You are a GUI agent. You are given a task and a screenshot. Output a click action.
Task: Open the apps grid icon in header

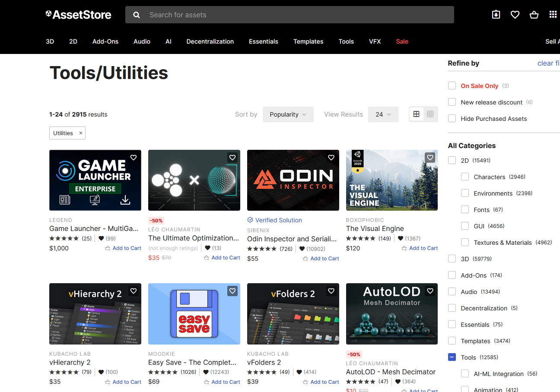coord(553,15)
